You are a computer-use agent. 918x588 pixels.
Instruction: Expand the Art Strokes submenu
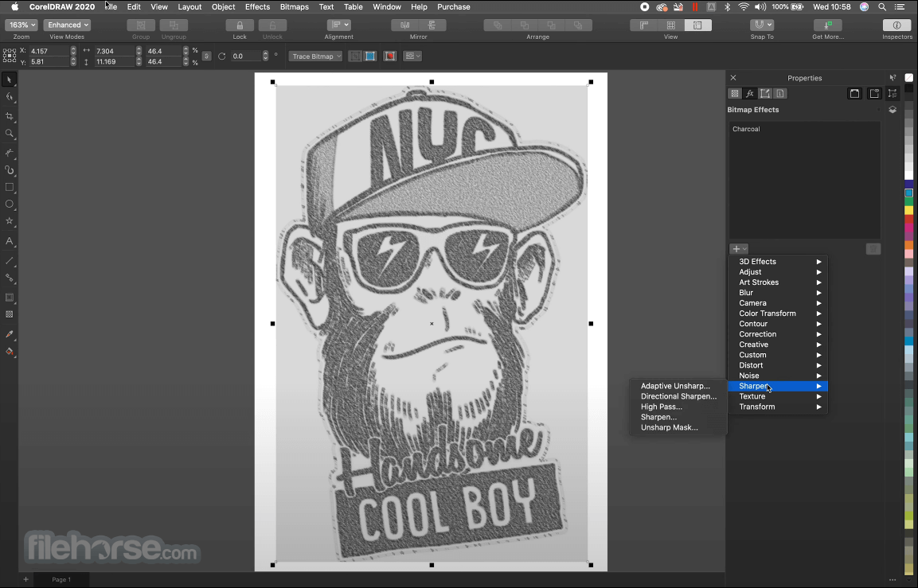(x=778, y=282)
